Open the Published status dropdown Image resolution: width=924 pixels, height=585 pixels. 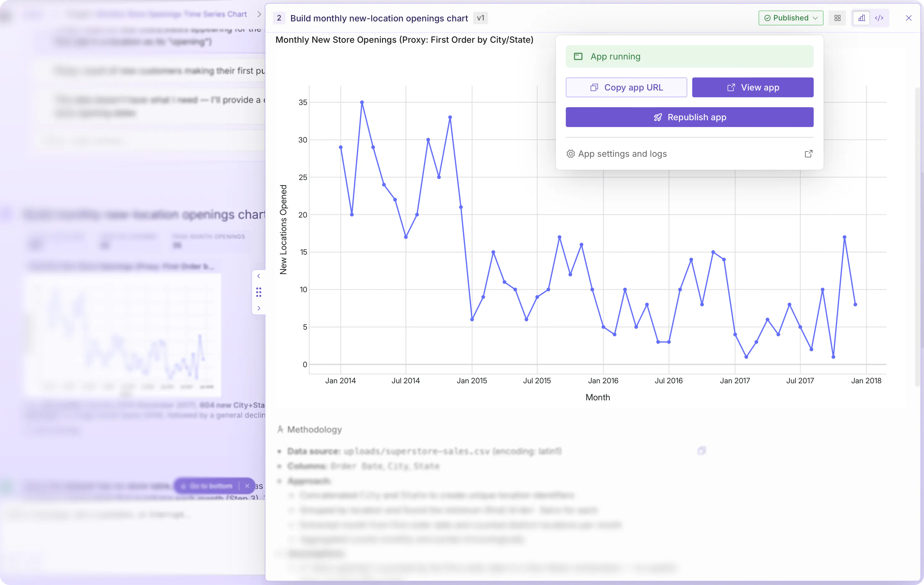790,18
